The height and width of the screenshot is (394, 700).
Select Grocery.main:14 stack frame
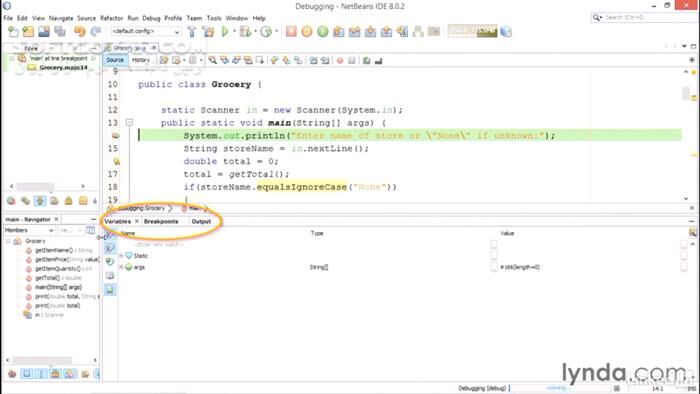point(63,67)
